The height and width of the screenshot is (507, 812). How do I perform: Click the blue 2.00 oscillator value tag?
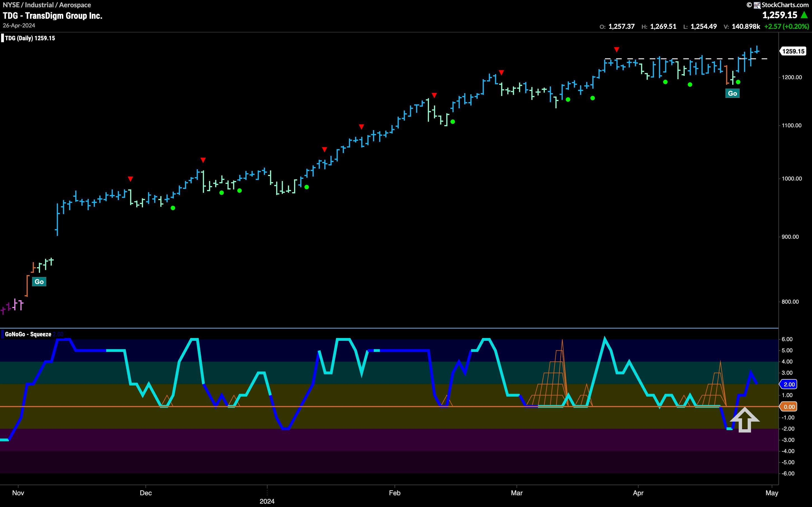789,384
